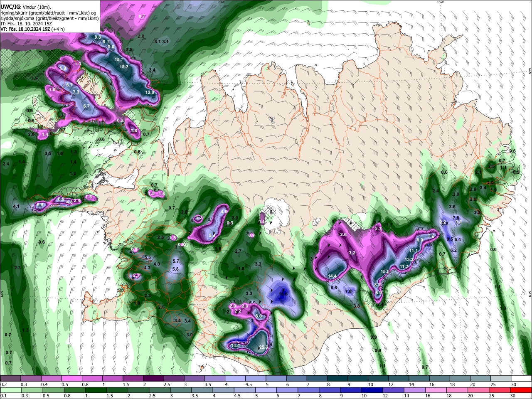Click the 5.8 precipitation value

(175, 269)
